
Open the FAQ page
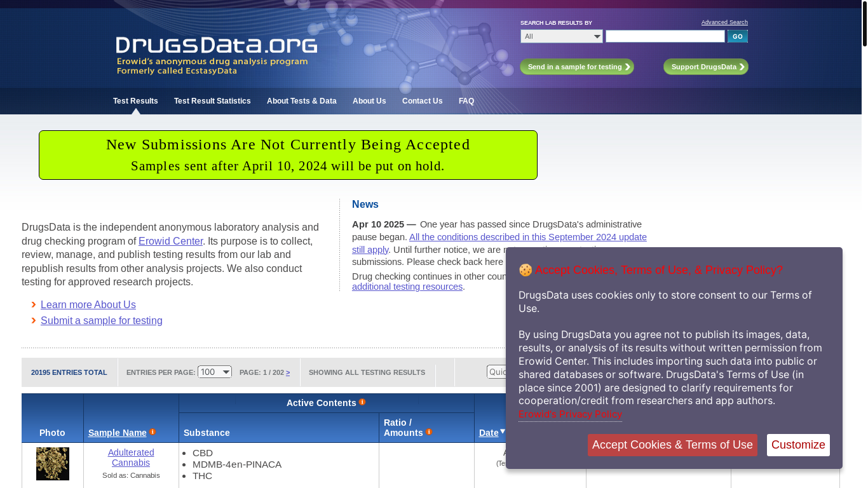pos(466,101)
